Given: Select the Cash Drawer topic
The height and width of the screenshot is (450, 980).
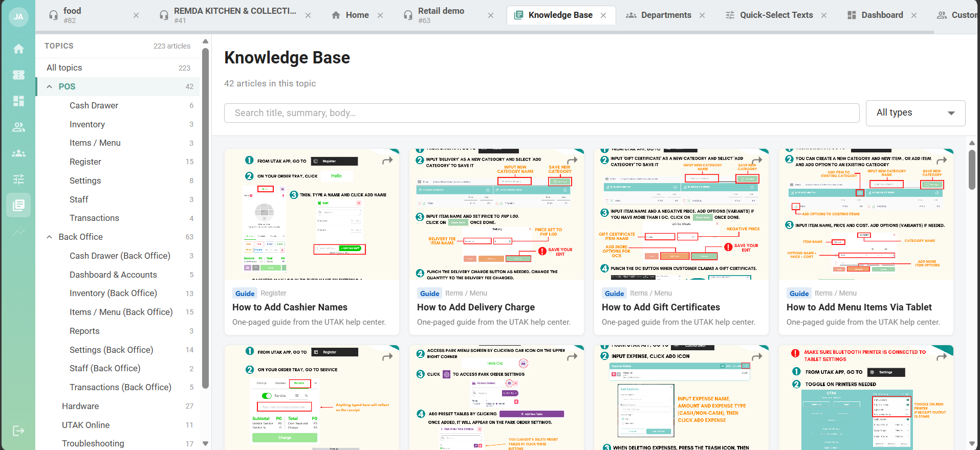Looking at the screenshot, I should [118, 105].
